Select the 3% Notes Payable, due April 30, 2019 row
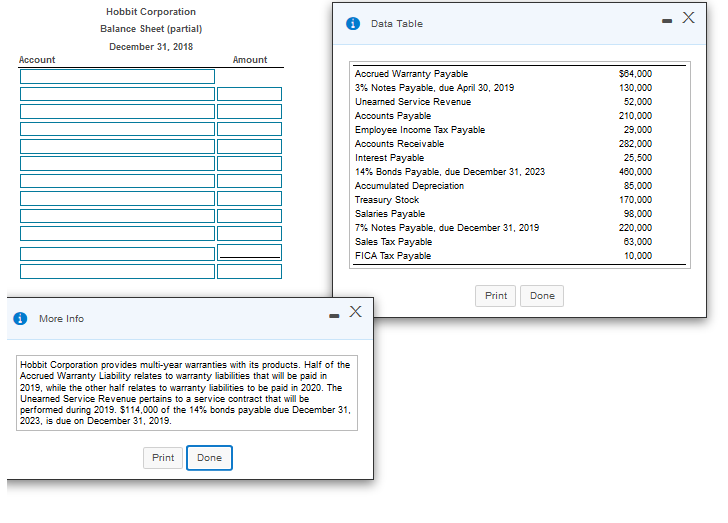The height and width of the screenshot is (523, 728). [520, 88]
